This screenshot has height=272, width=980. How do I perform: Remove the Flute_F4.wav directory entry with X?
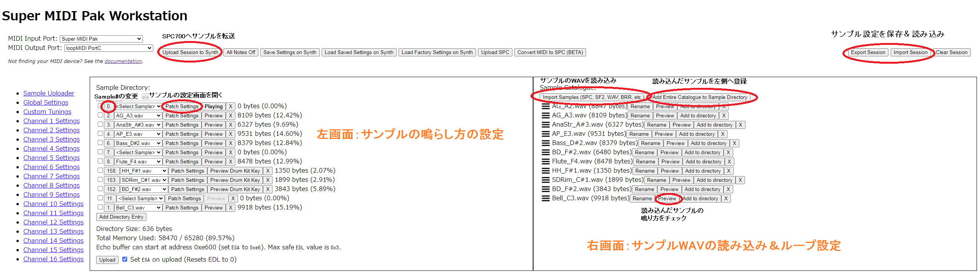pyautogui.click(x=231, y=162)
